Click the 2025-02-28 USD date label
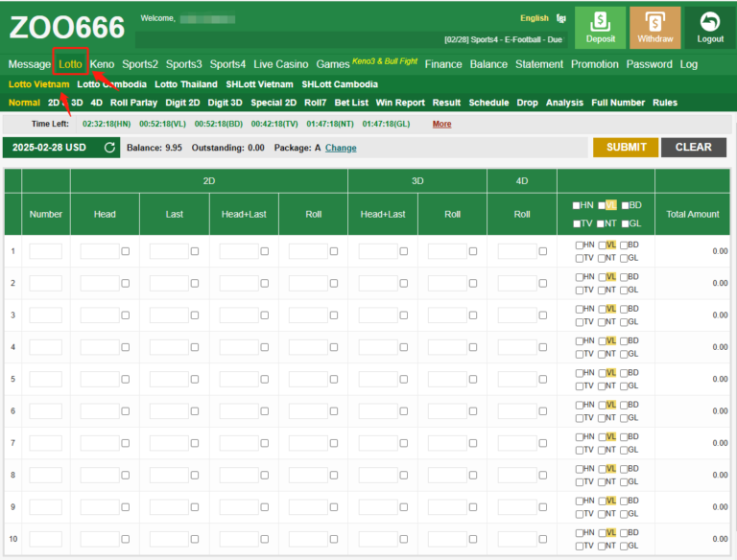The width and height of the screenshot is (737, 560). click(x=49, y=148)
